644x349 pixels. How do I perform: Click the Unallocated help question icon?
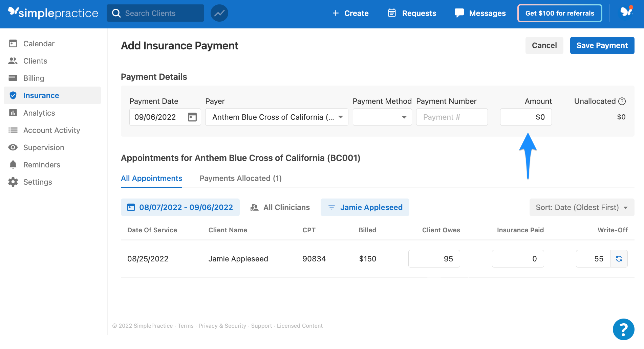[x=622, y=101]
